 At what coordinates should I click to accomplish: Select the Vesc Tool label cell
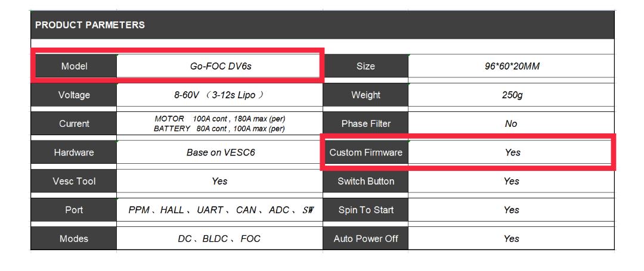(x=75, y=181)
